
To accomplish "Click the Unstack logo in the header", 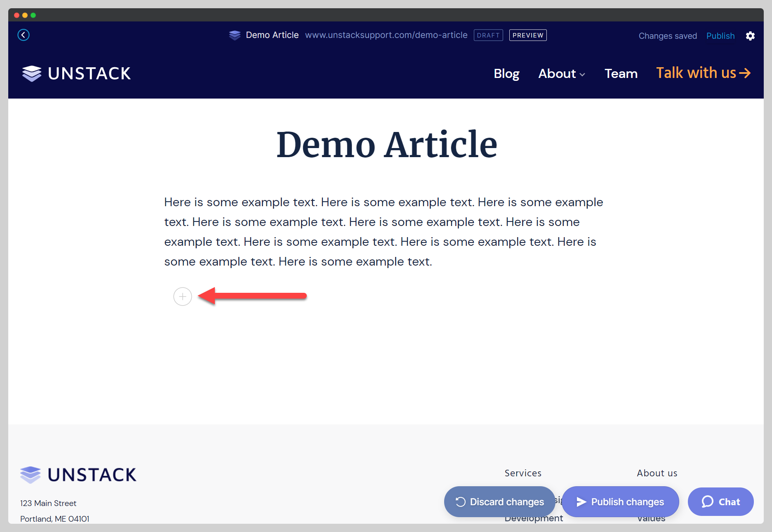I will [77, 73].
